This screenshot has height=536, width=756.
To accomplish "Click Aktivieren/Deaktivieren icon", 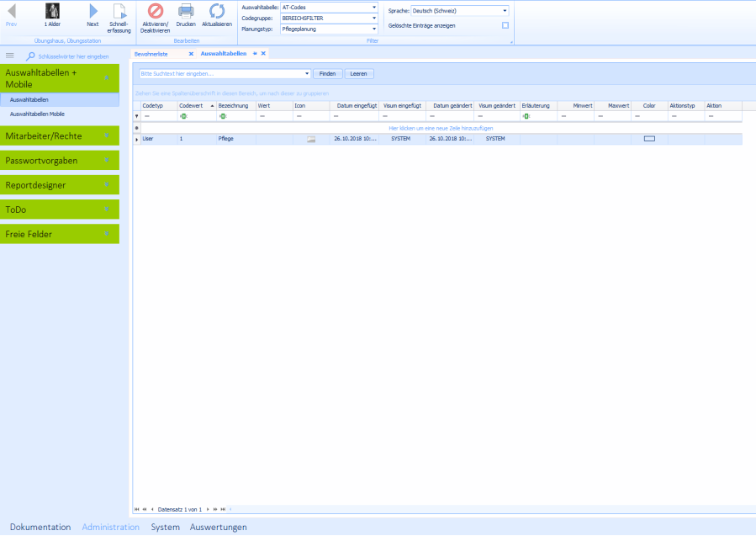I will pos(156,11).
